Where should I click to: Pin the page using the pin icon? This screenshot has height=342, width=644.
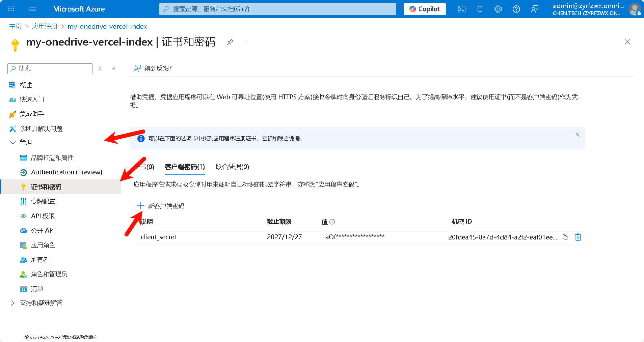[x=230, y=42]
